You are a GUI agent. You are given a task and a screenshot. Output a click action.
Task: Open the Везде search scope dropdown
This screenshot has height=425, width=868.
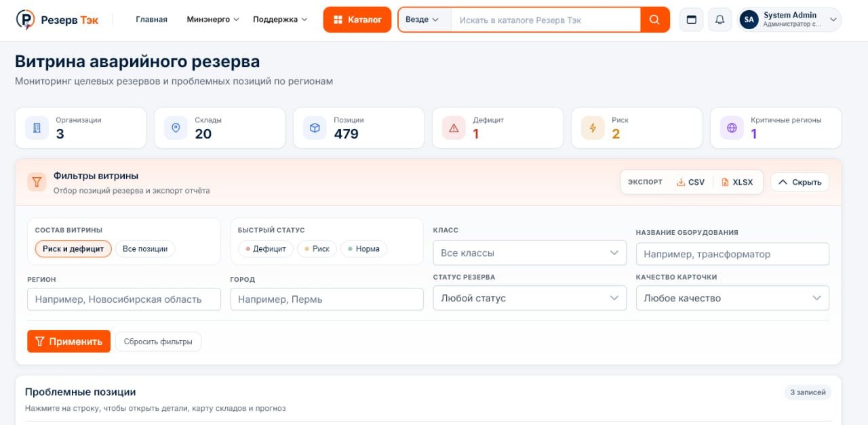[423, 20]
